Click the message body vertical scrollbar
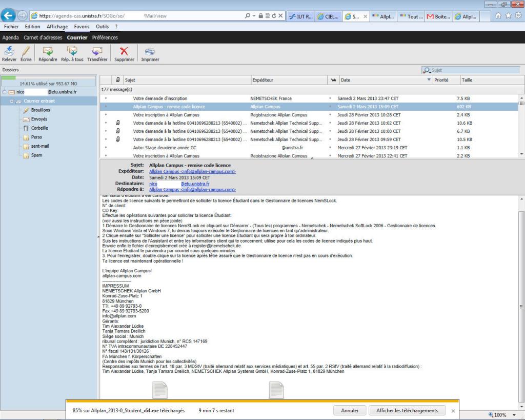 click(521, 307)
